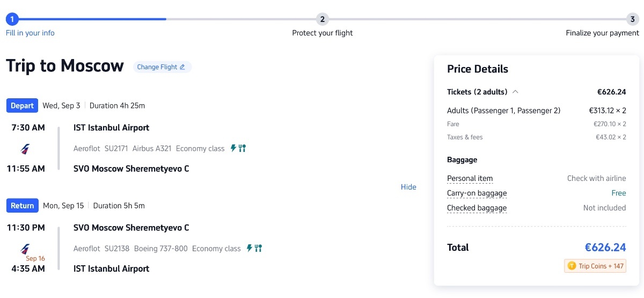Click the Trip Coins coin icon

click(572, 266)
